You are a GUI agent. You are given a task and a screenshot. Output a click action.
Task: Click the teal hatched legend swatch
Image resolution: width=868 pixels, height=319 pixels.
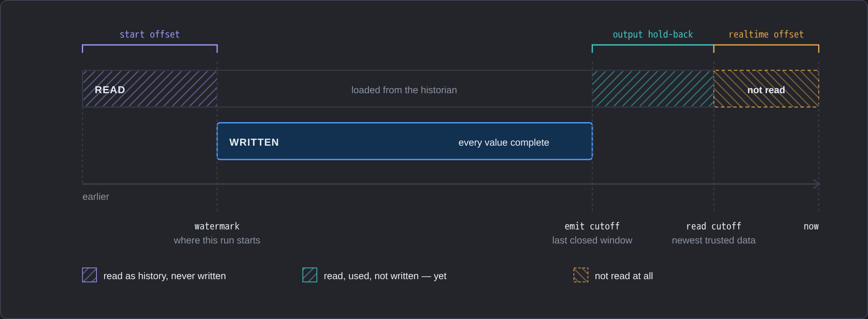click(x=310, y=275)
